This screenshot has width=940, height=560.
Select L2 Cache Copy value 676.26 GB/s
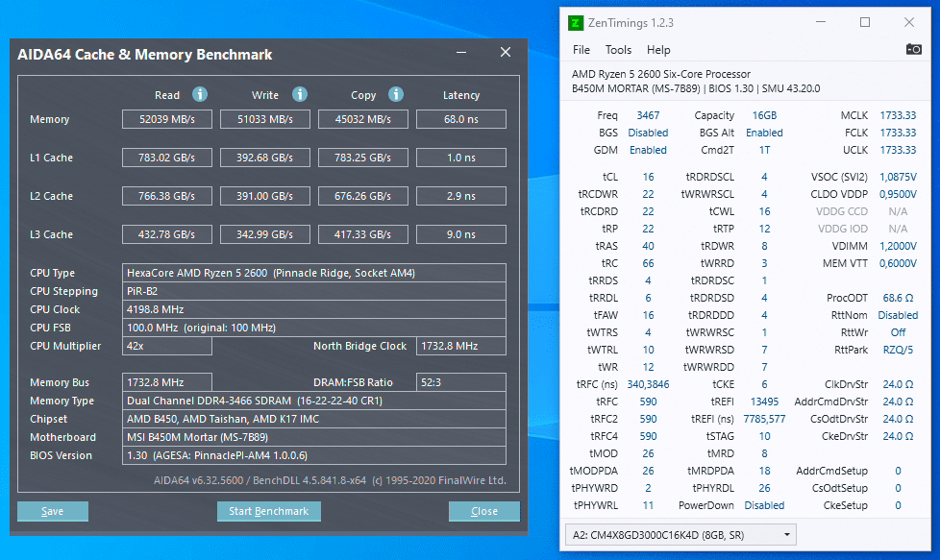(362, 196)
